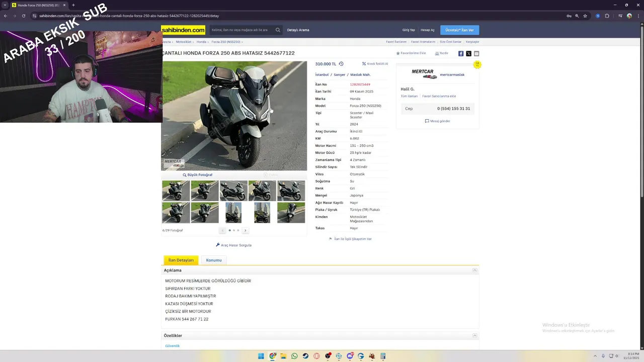
Task: Collapse the Açıklama section
Action: (x=474, y=270)
